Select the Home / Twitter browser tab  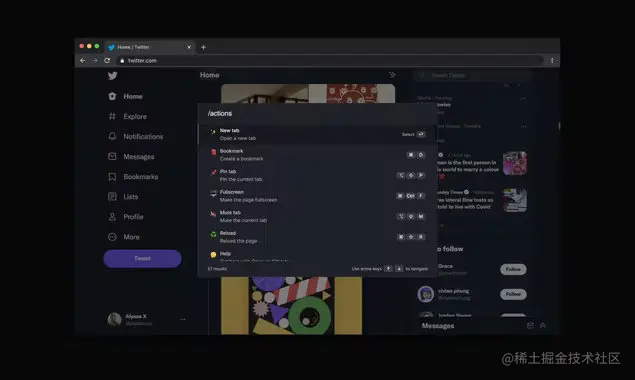point(149,47)
